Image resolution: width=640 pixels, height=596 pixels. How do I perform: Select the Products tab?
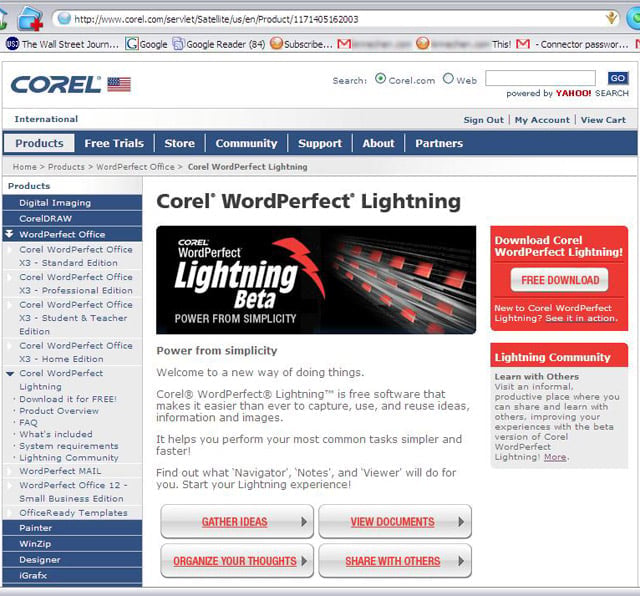click(39, 143)
